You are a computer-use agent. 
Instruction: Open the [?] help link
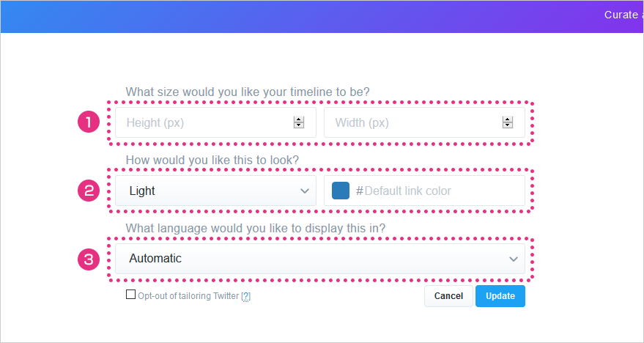point(245,296)
